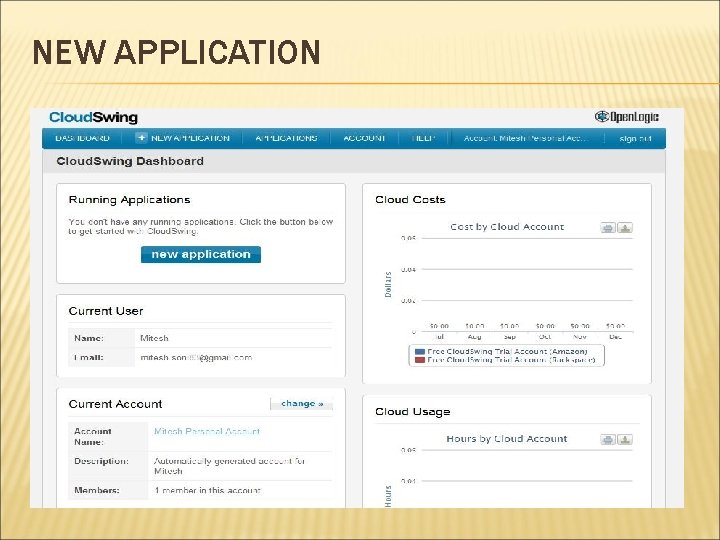This screenshot has width=720, height=540.
Task: Click the red Rackspace trial account legend swatch
Action: click(x=420, y=360)
